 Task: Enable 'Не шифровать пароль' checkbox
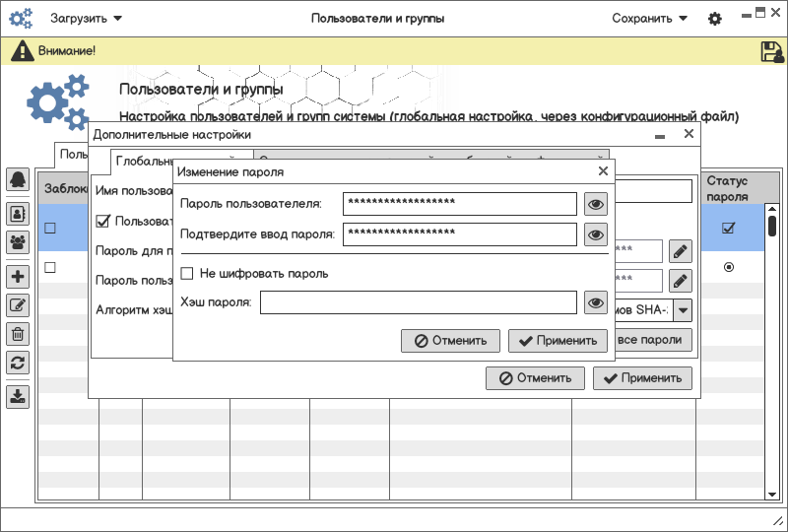click(x=187, y=273)
